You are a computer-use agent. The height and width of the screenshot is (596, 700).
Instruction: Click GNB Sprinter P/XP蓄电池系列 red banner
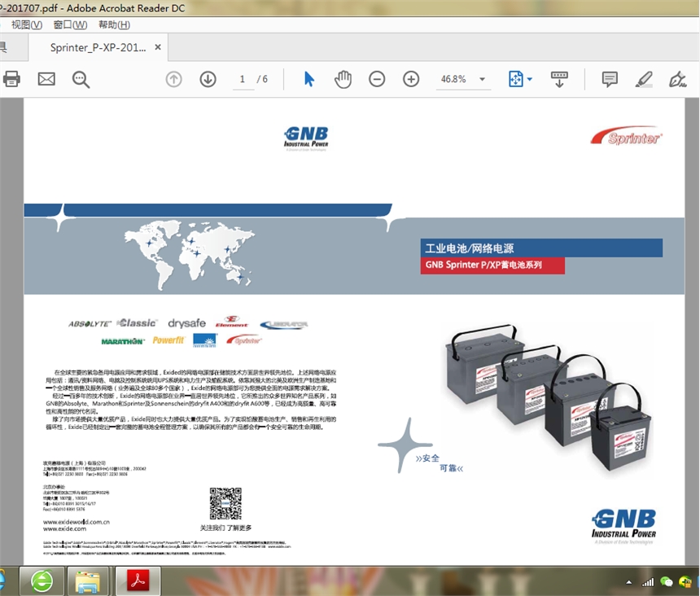[492, 265]
